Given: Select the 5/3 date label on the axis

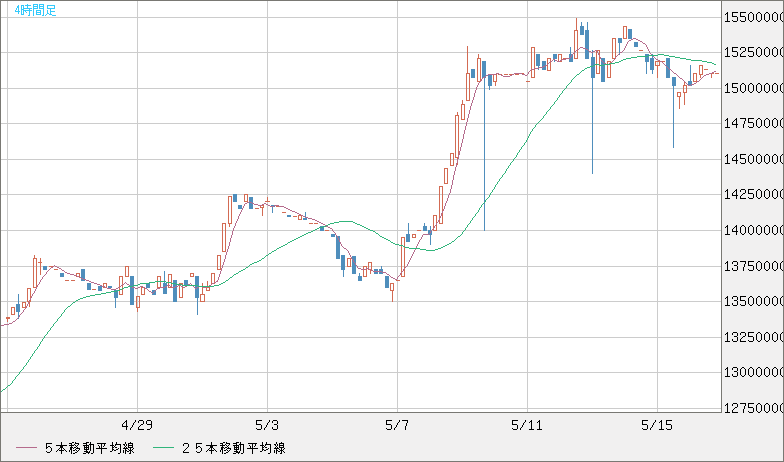Looking at the screenshot, I should [267, 426].
